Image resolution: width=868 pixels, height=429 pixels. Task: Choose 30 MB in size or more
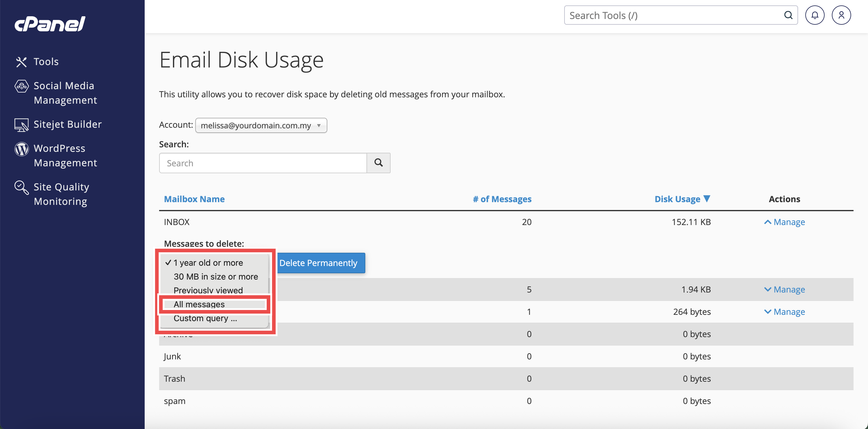216,277
